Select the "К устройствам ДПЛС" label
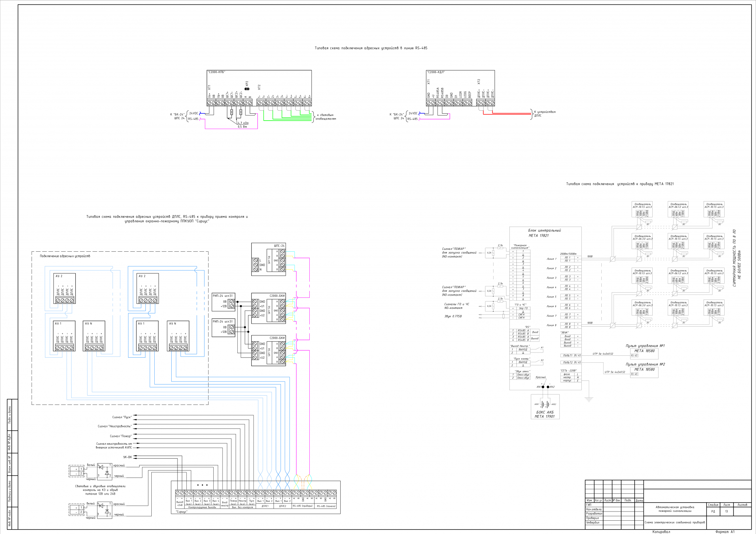Screen dimensions: 756x534 544,114
